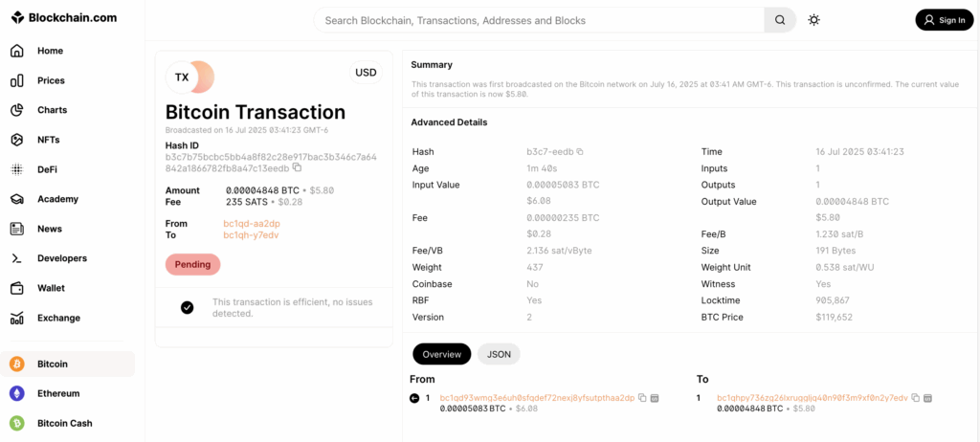The image size is (980, 442).
Task: Open Prices from the sidebar
Action: (50, 80)
